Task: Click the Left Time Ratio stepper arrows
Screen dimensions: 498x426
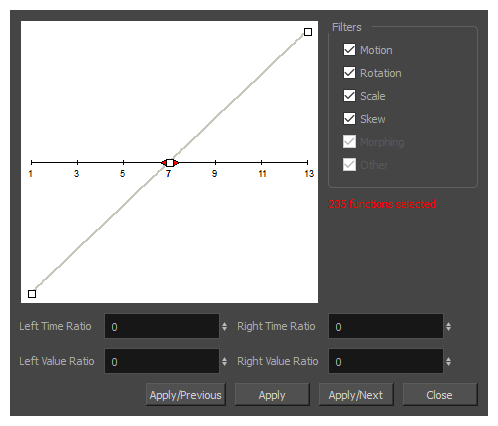Action: (224, 326)
